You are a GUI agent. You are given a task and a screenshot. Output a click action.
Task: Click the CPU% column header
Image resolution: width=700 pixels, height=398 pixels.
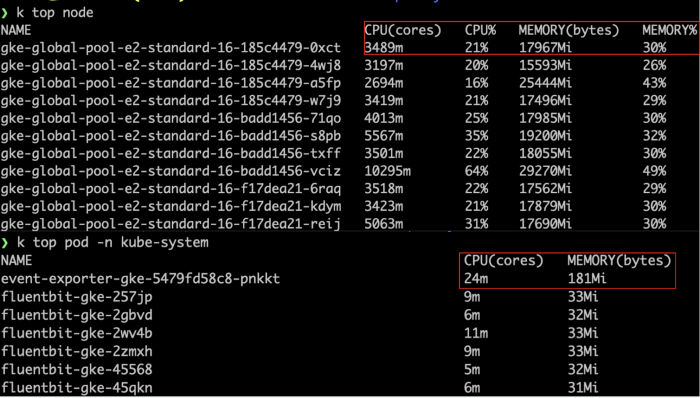click(480, 30)
